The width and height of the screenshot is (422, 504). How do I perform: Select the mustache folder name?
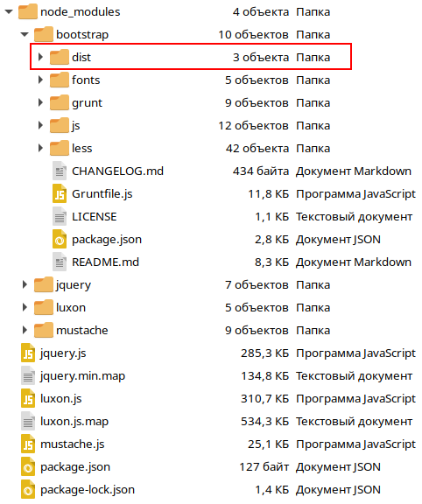coord(82,331)
